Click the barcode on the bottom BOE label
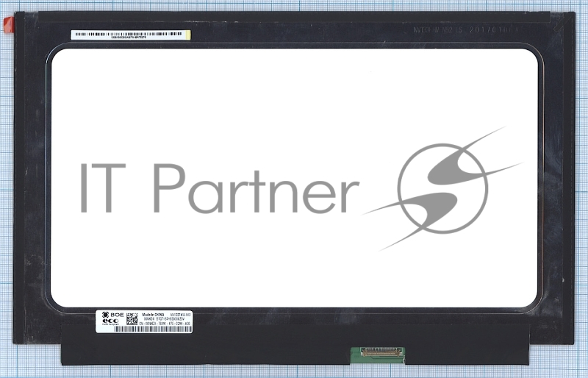588x378 pixels. click(153, 329)
